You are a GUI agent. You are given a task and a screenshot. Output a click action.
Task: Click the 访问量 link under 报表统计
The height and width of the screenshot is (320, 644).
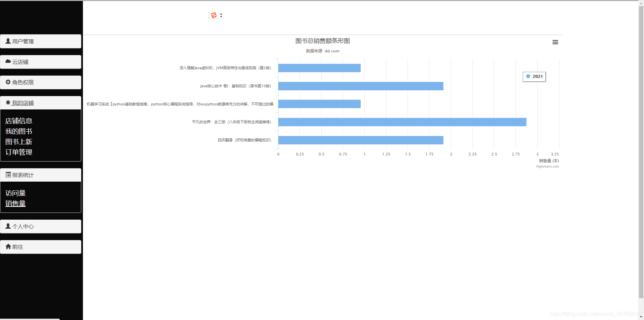point(15,193)
